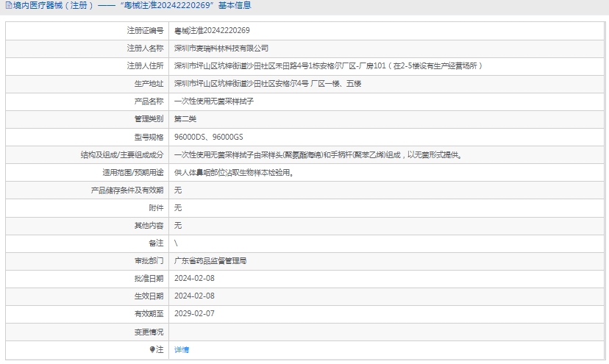This screenshot has width=609, height=364.
Task: Click the 注册人住所 address value
Action: click(x=328, y=66)
